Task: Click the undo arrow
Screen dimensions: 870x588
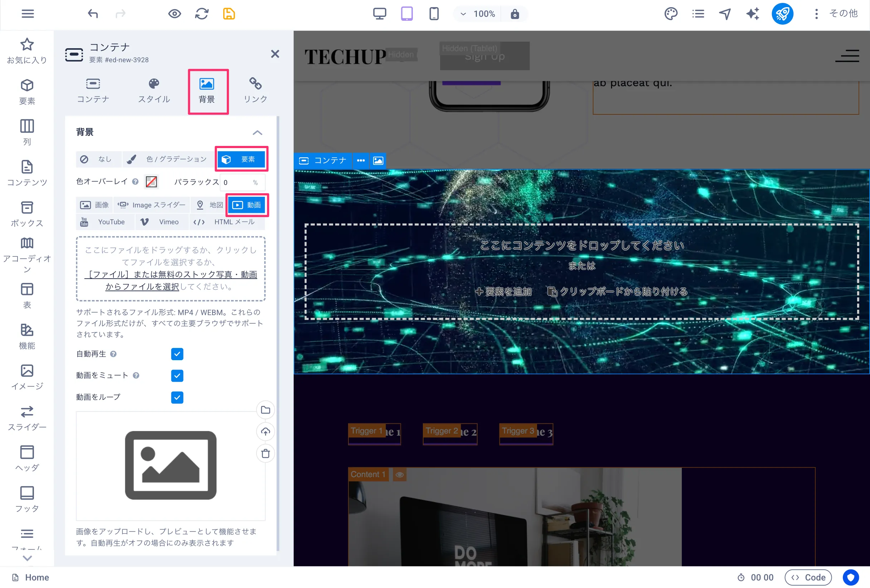Action: coord(93,14)
